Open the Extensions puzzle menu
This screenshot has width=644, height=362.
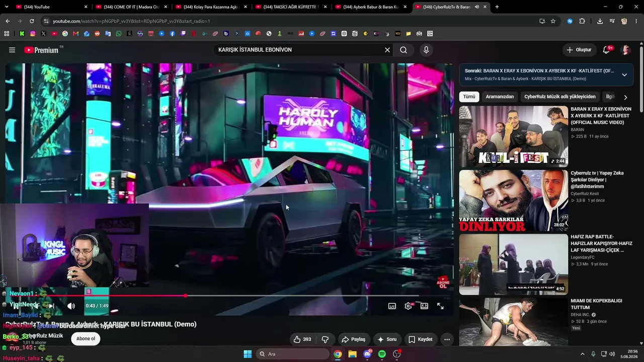[x=582, y=21]
